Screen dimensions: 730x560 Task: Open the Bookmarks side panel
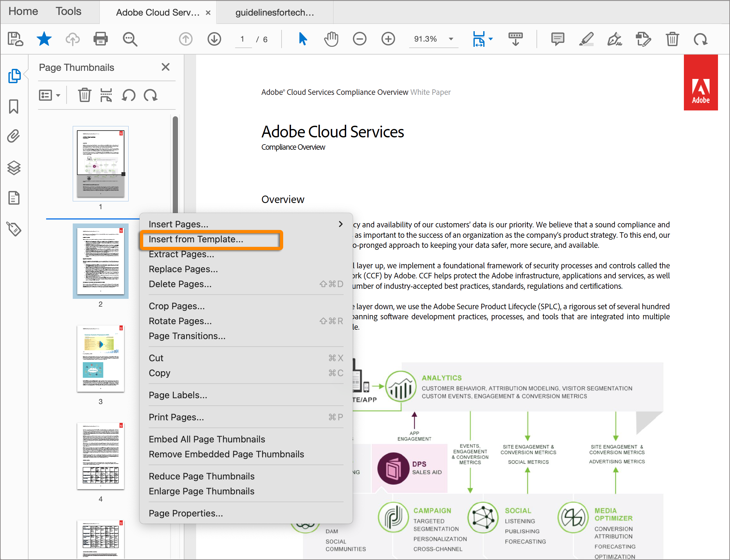pyautogui.click(x=14, y=107)
